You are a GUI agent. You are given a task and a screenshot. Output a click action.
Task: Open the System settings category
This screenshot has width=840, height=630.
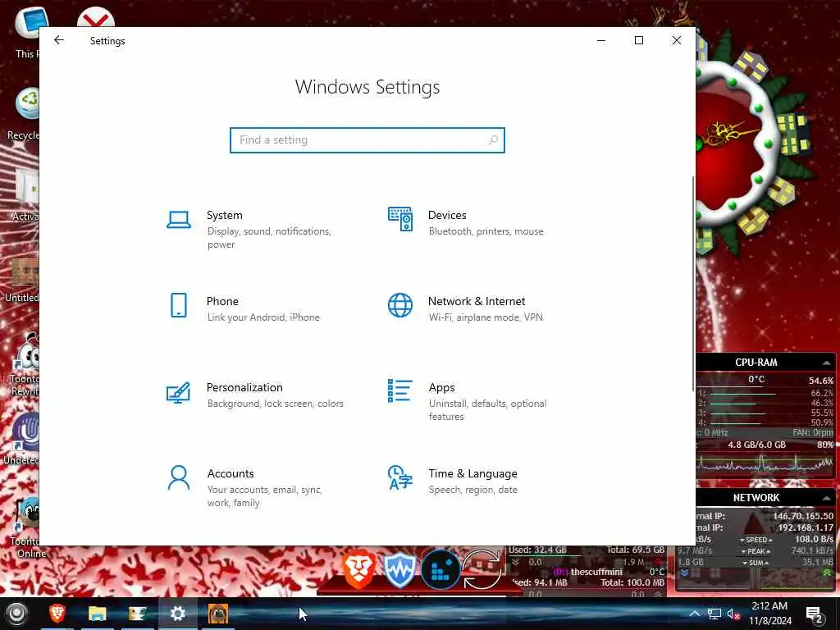click(257, 230)
